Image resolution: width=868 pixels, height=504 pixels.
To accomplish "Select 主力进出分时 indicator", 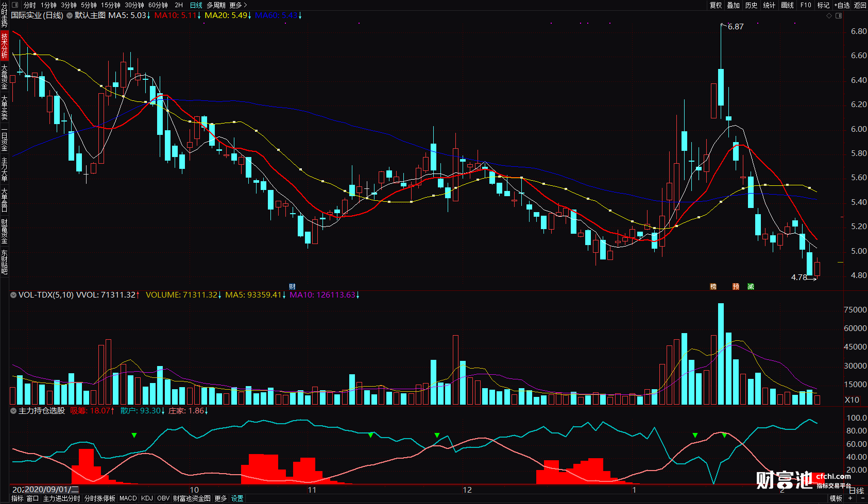I will pos(61,498).
